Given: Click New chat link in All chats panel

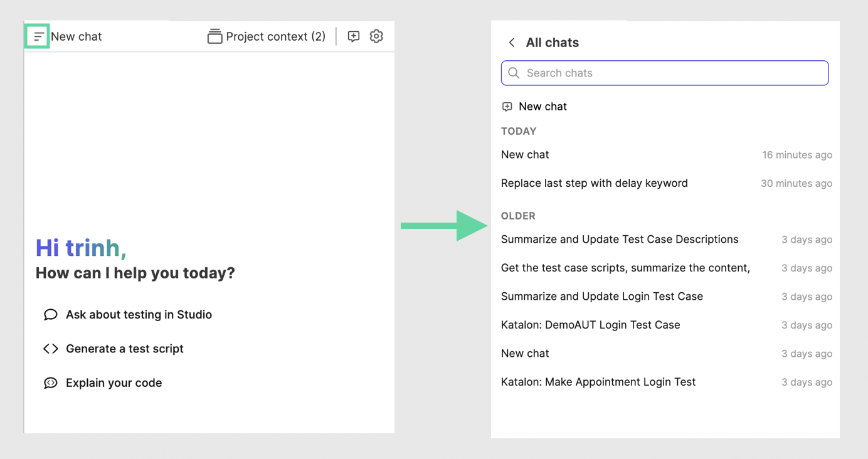Looking at the screenshot, I should (x=542, y=107).
